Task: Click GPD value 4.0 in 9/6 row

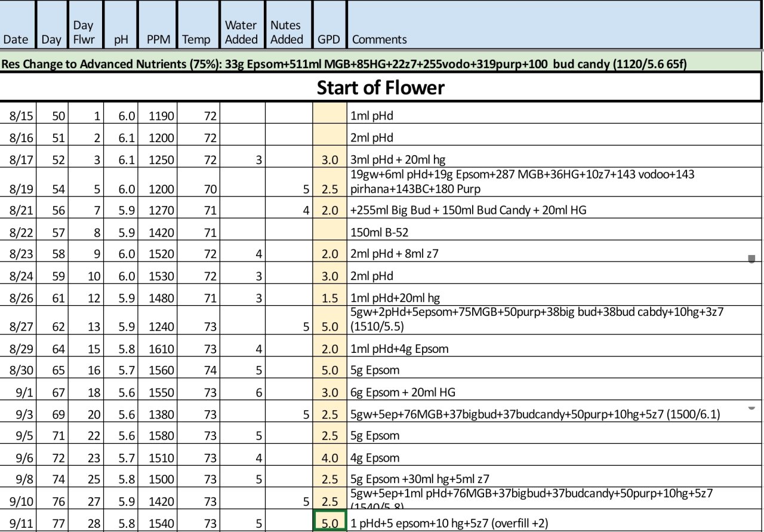Action: click(x=329, y=458)
